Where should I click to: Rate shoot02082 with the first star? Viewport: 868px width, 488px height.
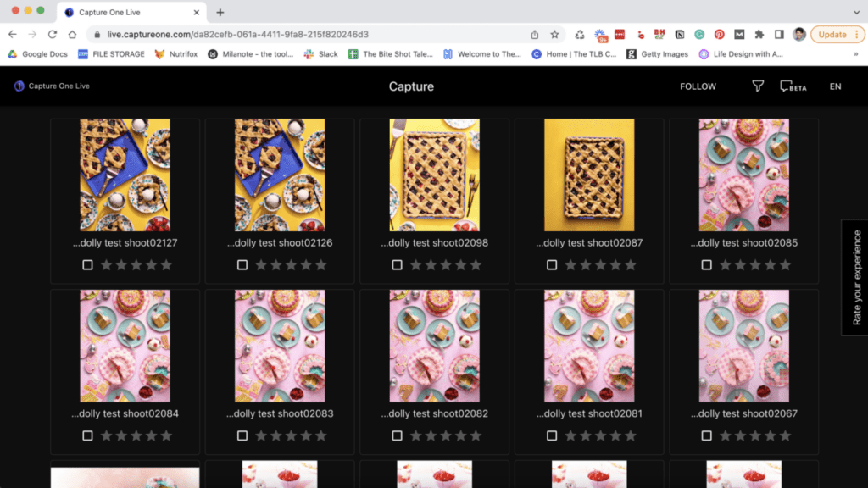(x=415, y=436)
